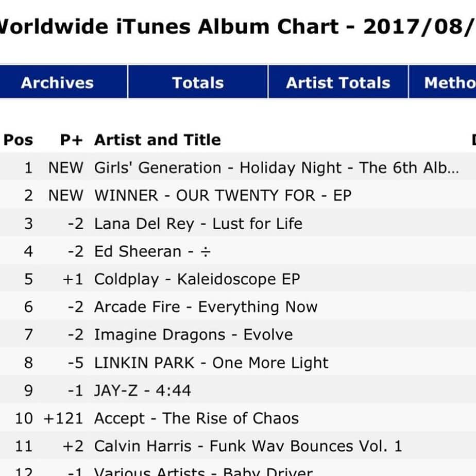
Task: Open Coldplay - Kaleidoscope EP entry
Action: (x=197, y=279)
